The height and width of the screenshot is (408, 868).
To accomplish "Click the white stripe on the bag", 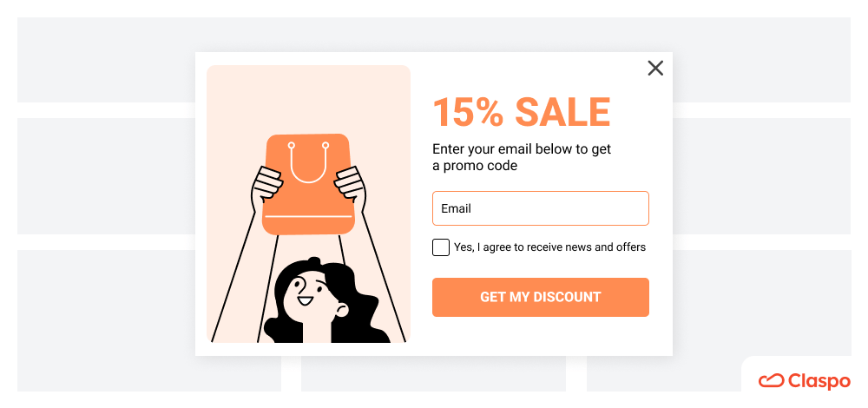I will pyautogui.click(x=308, y=216).
